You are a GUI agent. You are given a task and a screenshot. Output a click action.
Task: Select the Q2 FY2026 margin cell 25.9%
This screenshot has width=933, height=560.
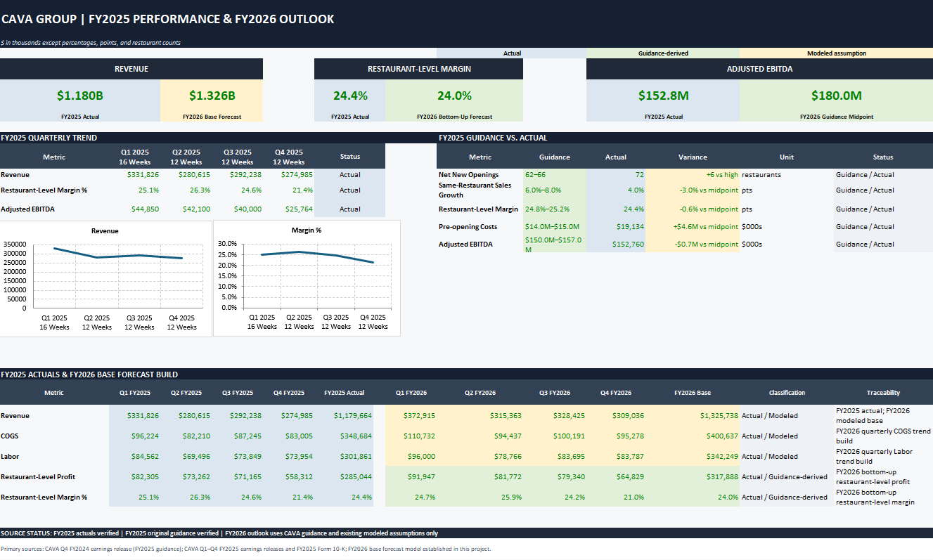(x=480, y=497)
